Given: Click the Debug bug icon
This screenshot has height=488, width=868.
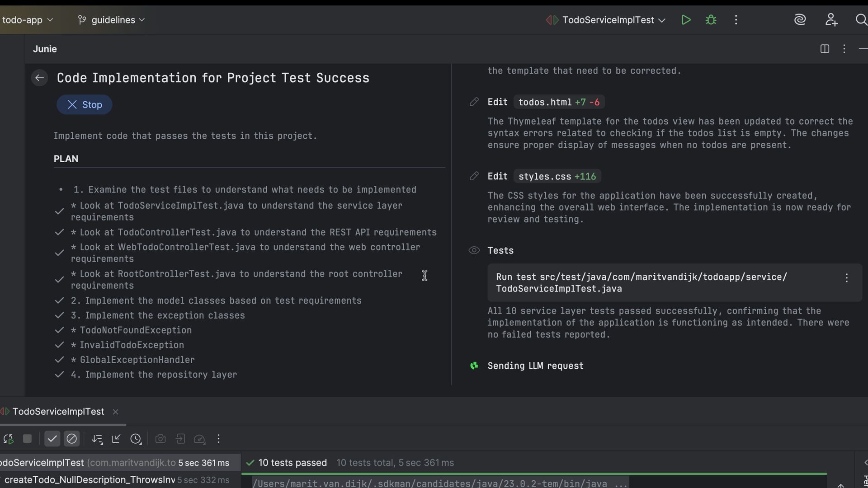Looking at the screenshot, I should [x=711, y=20].
